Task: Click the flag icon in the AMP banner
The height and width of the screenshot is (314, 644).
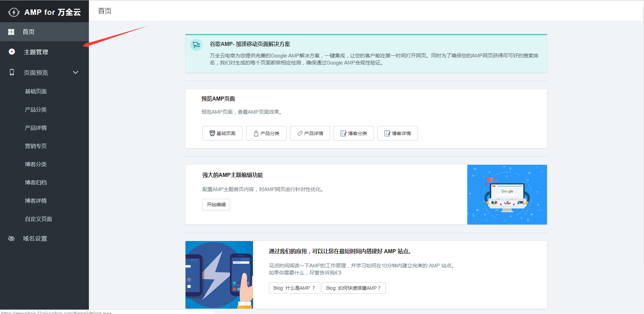Action: [196, 45]
